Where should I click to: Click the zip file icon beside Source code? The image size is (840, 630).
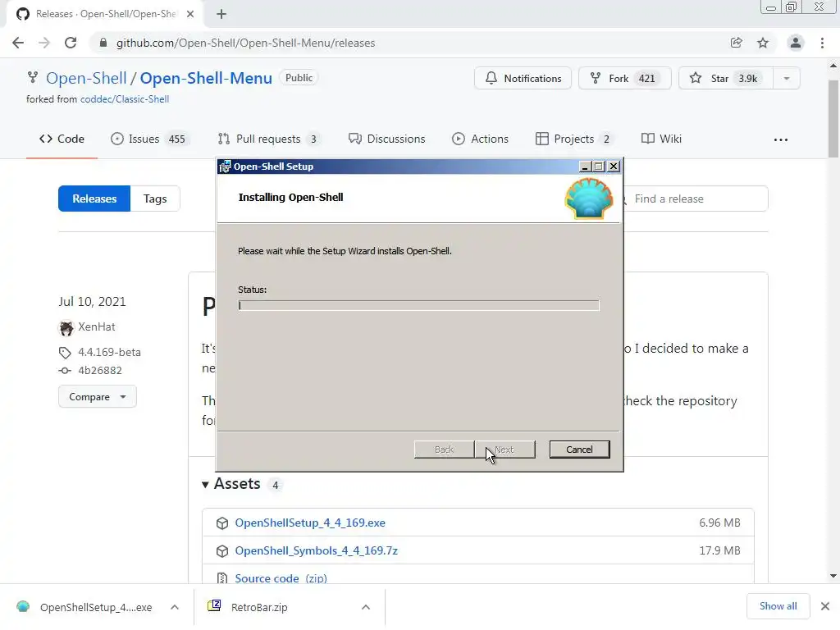221,578
